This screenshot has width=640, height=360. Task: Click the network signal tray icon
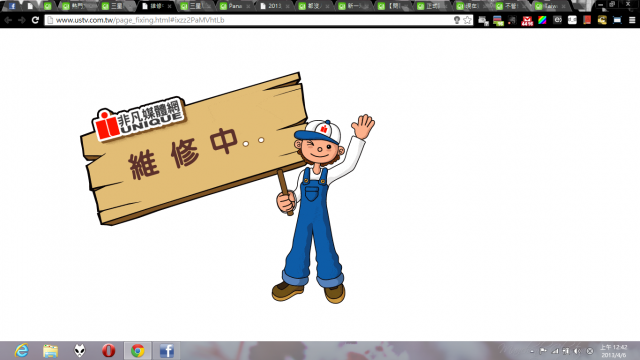point(555,351)
